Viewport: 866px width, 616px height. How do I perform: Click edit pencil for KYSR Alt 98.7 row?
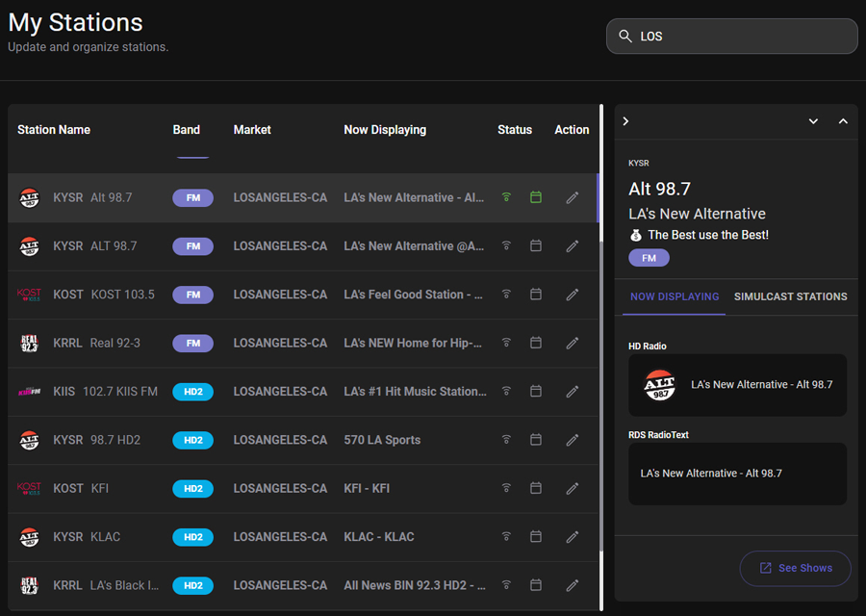tap(573, 197)
